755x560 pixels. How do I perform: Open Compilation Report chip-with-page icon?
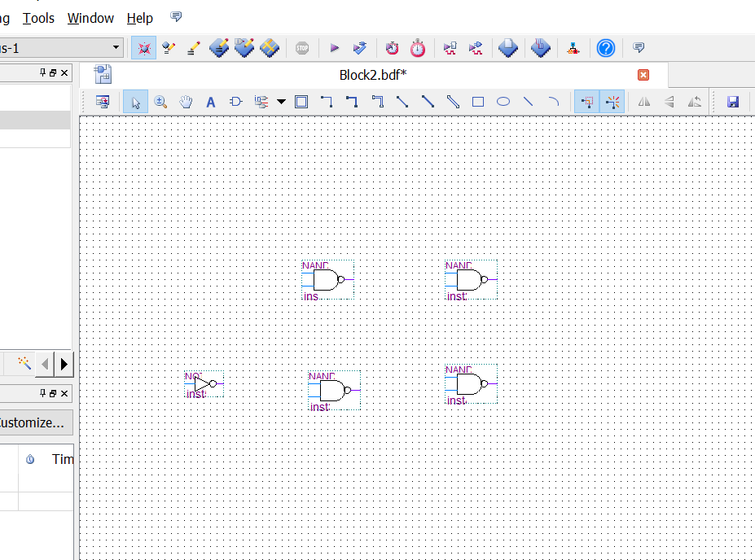(x=508, y=48)
